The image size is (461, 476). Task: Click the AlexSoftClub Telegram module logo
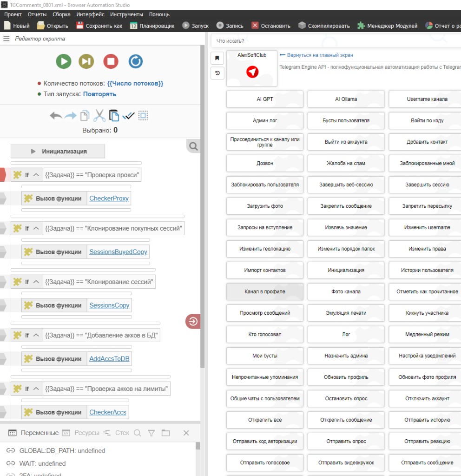click(252, 72)
